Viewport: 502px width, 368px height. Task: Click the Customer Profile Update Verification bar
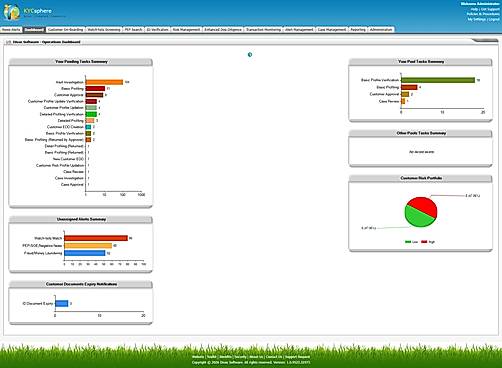pos(91,101)
